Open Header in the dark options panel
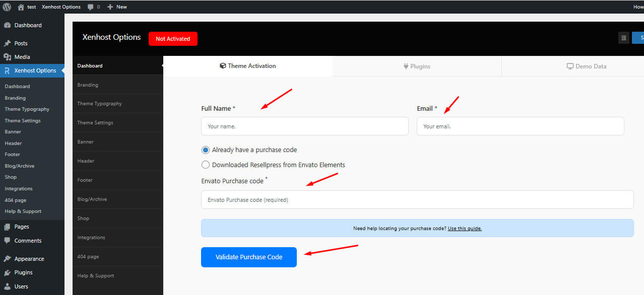Image resolution: width=644 pixels, height=295 pixels. coord(117,161)
